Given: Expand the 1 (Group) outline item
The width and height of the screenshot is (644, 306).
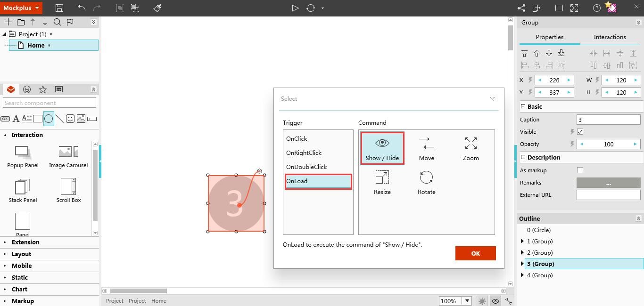Looking at the screenshot, I should point(522,242).
